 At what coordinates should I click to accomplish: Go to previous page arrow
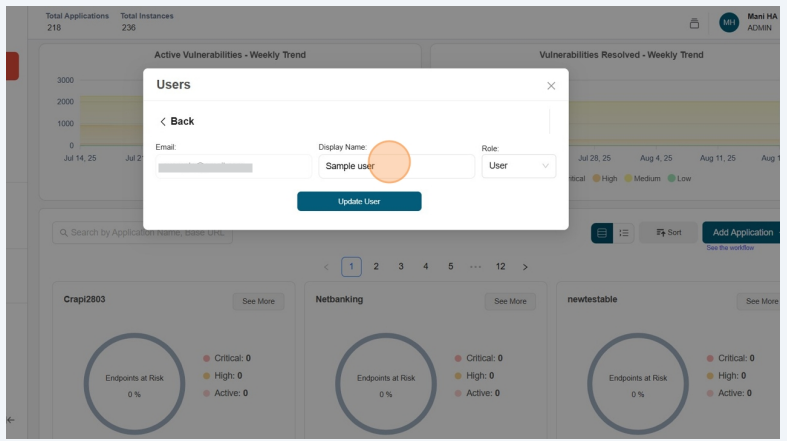point(326,267)
